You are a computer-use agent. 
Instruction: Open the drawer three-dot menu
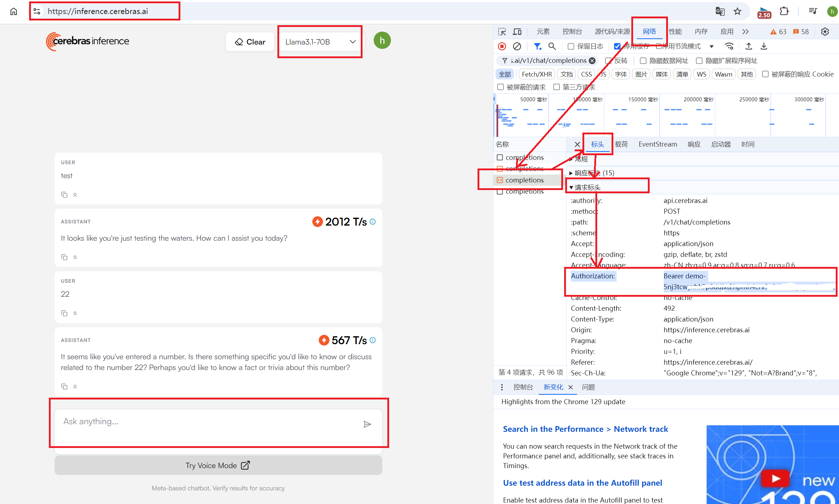point(502,387)
